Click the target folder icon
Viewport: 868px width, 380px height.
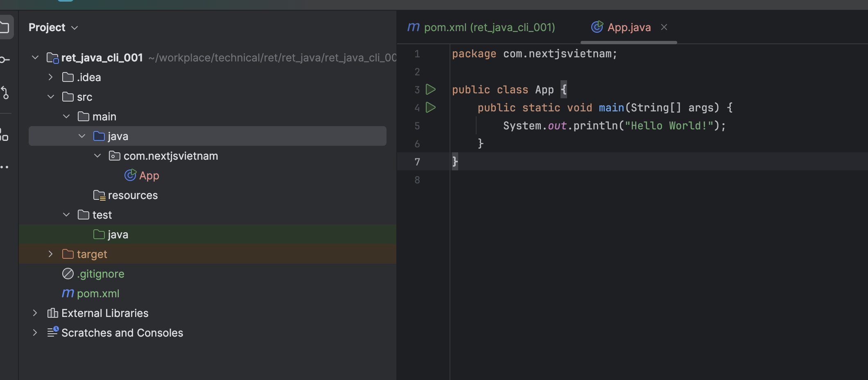pyautogui.click(x=68, y=254)
